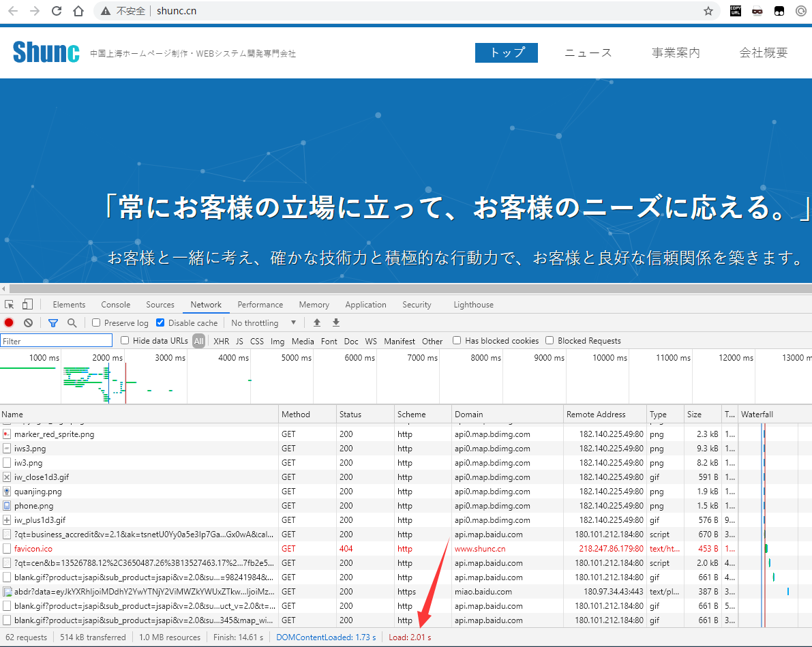Check the Hide data URLs checkbox
812x647 pixels.
click(x=125, y=341)
